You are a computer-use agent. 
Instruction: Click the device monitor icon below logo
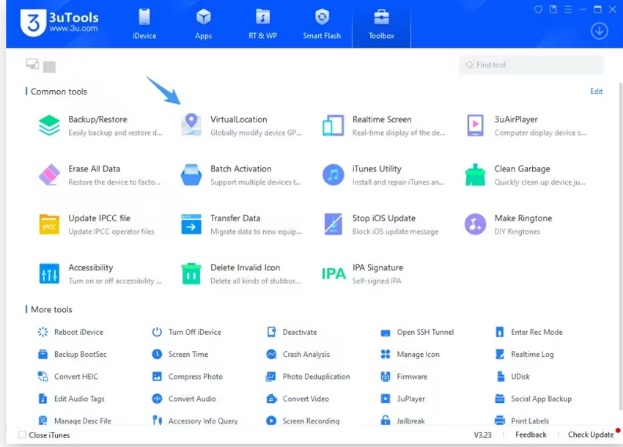point(32,64)
